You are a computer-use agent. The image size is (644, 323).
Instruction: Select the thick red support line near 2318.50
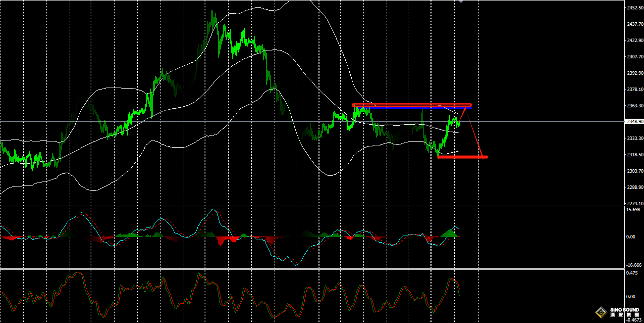[463, 157]
